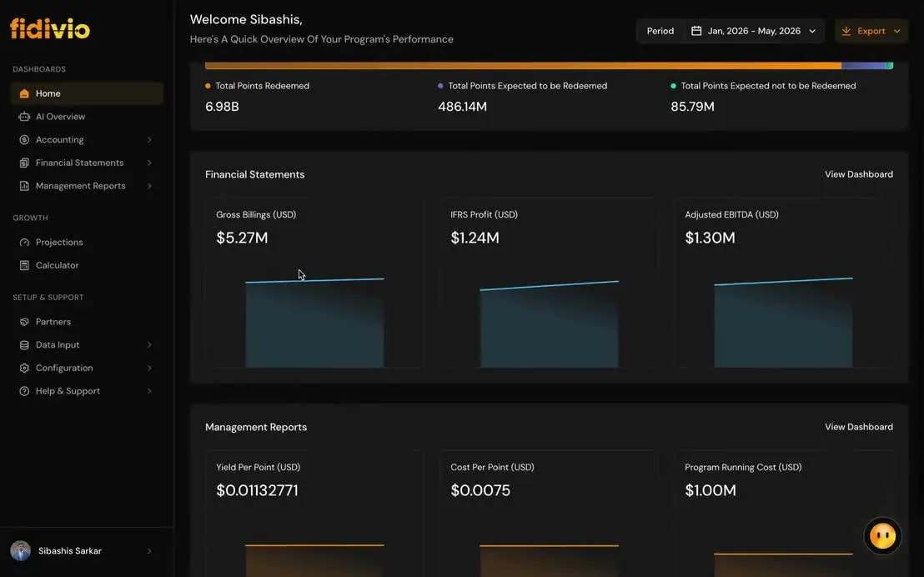Click the 6.98B points redeemed value

(x=222, y=107)
